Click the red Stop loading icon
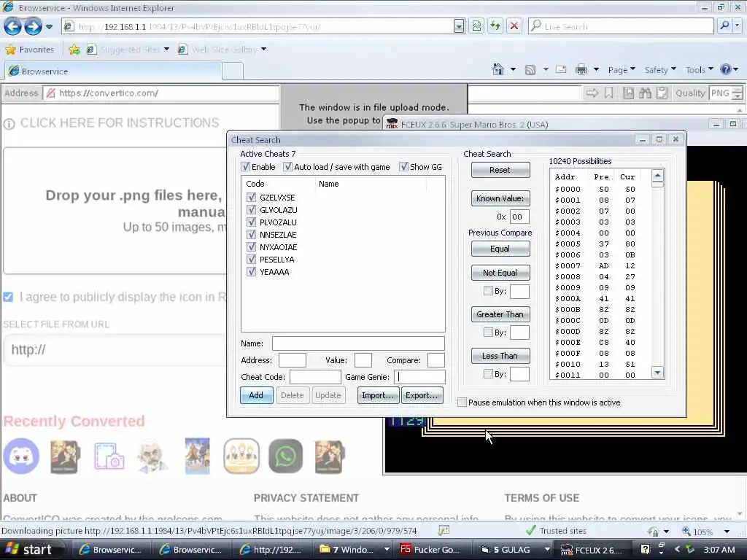747x560 pixels. coord(514,26)
